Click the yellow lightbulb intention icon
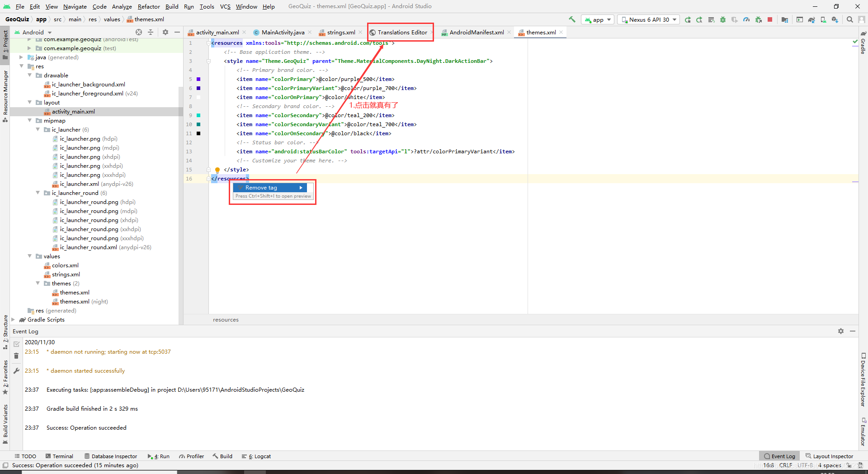The image size is (868, 474). click(x=217, y=170)
